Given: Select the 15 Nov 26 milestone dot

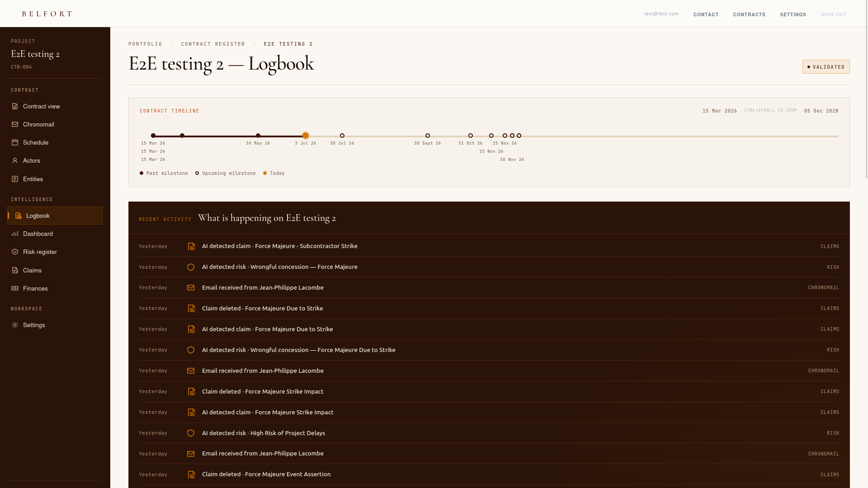Looking at the screenshot, I should (491, 136).
